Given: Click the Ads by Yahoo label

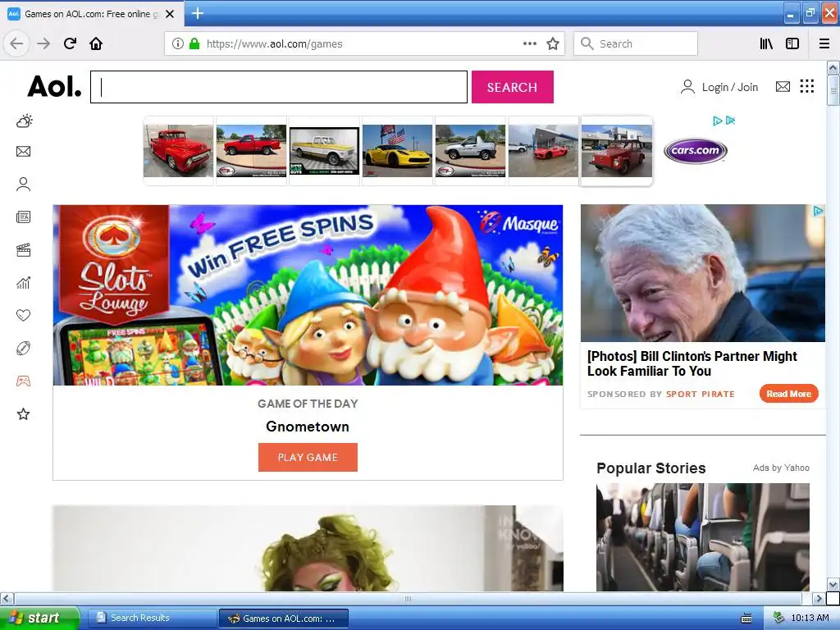Looking at the screenshot, I should [781, 468].
